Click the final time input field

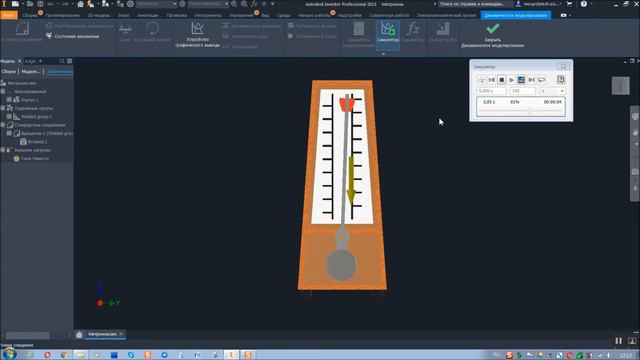click(492, 91)
